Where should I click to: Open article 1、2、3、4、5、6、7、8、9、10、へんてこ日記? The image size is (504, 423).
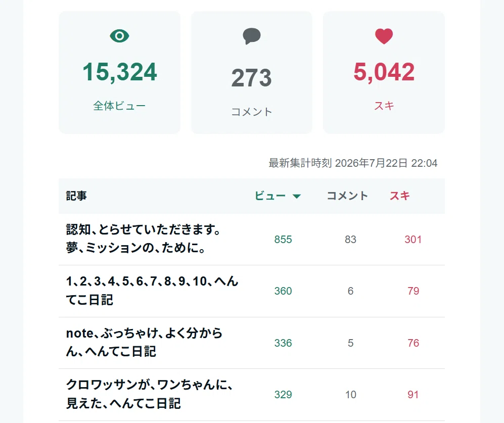click(x=152, y=291)
